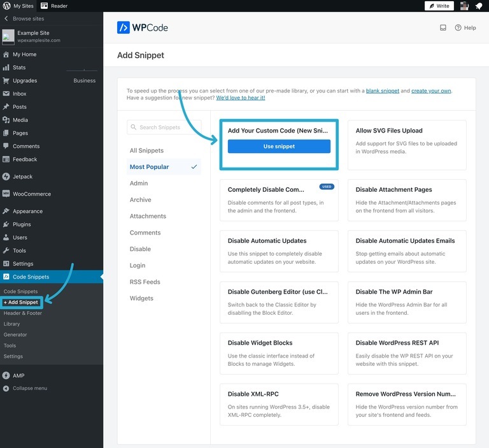Select the RSS Feeds category

(145, 282)
